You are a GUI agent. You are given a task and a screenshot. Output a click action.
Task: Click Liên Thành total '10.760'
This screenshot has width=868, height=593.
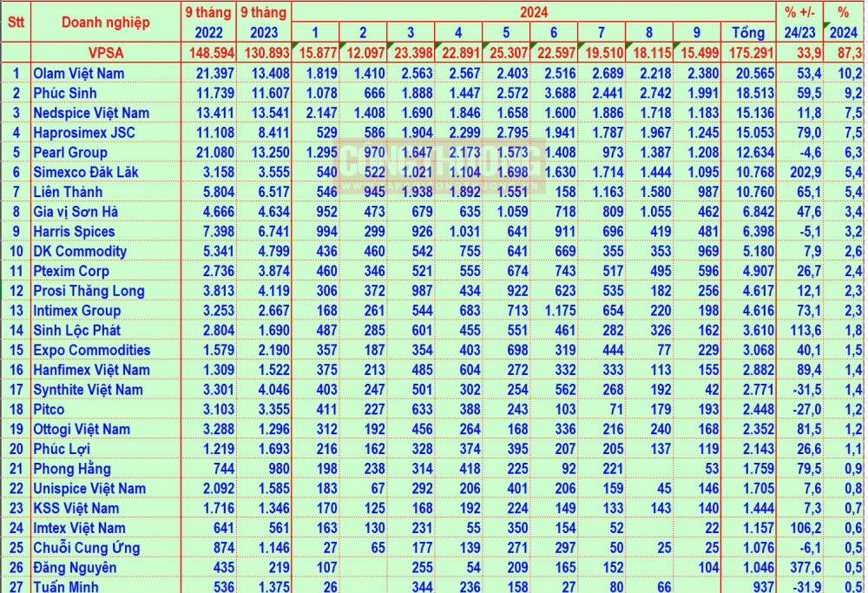(x=754, y=192)
